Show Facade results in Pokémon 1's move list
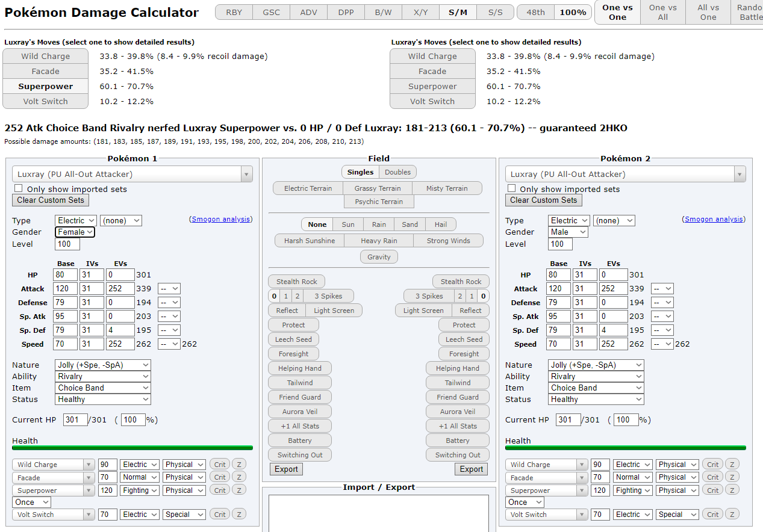Screen dimensions: 763x532 click(46, 72)
